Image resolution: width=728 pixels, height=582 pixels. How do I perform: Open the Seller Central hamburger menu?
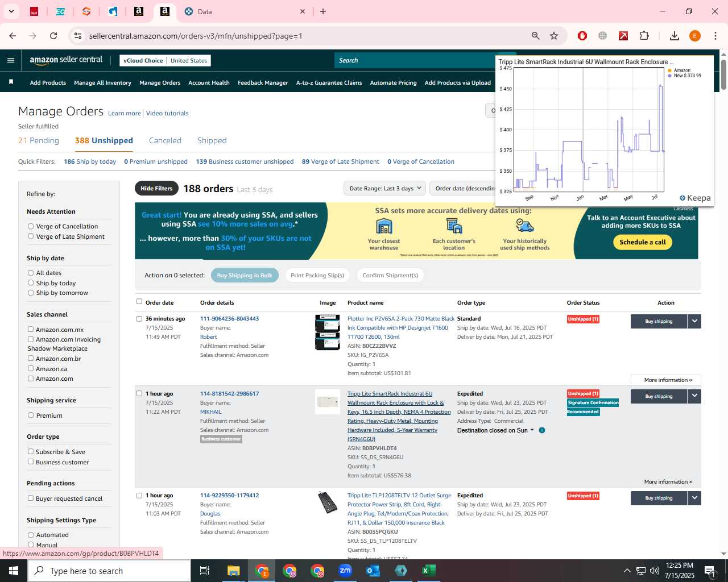point(11,60)
